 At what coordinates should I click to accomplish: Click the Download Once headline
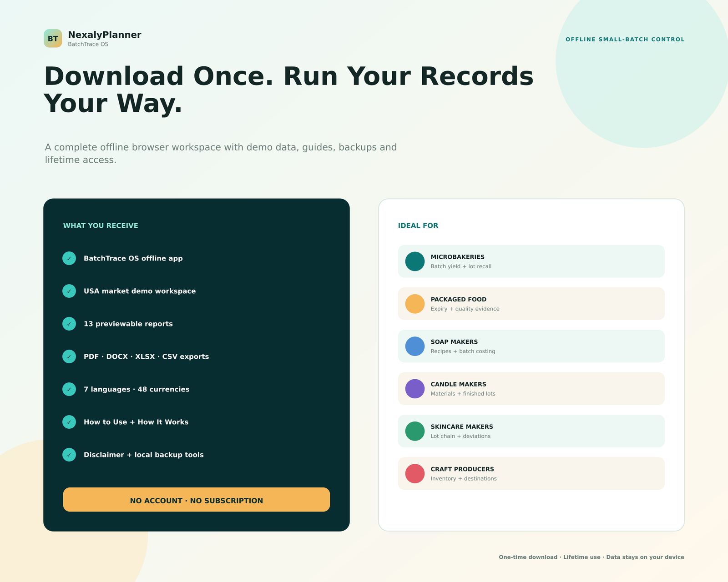click(288, 90)
